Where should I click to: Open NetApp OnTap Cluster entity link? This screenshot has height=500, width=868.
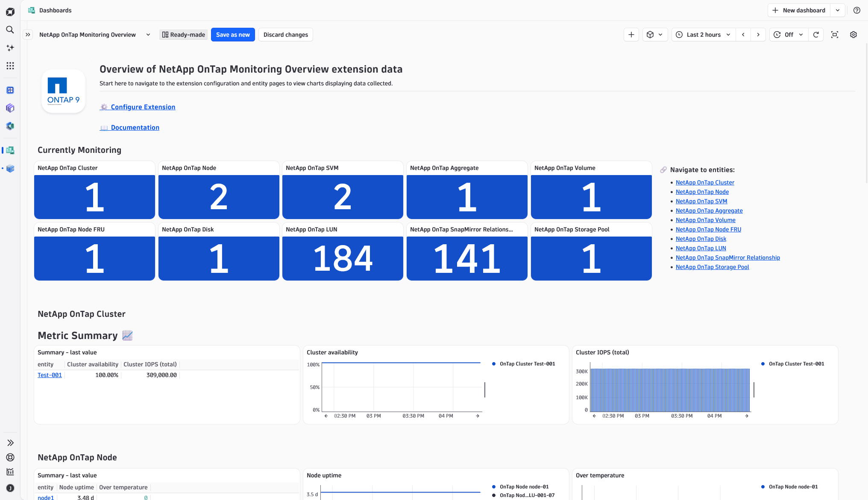coord(705,182)
